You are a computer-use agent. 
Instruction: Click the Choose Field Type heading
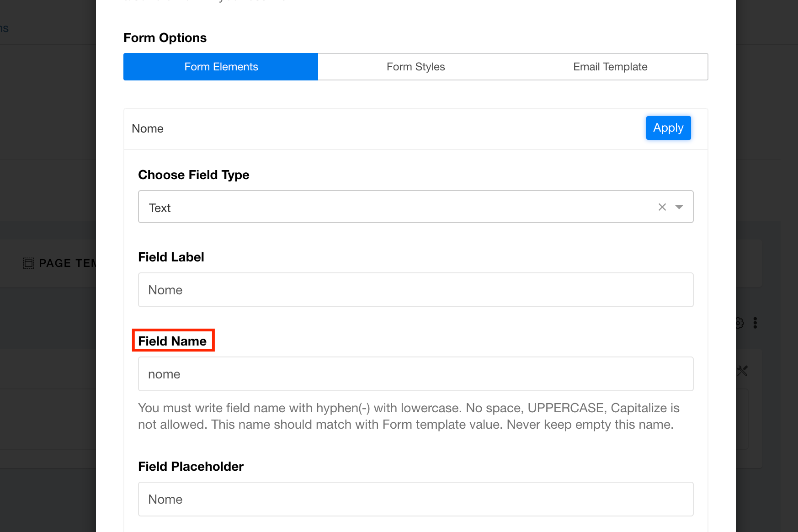click(193, 175)
